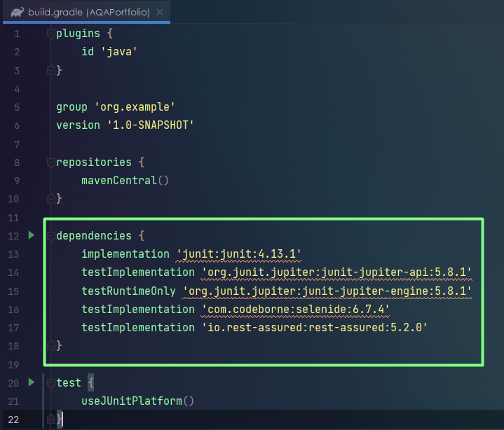Click the closing fold marker on line 10
Image resolution: width=504 pixels, height=430 pixels.
point(50,199)
